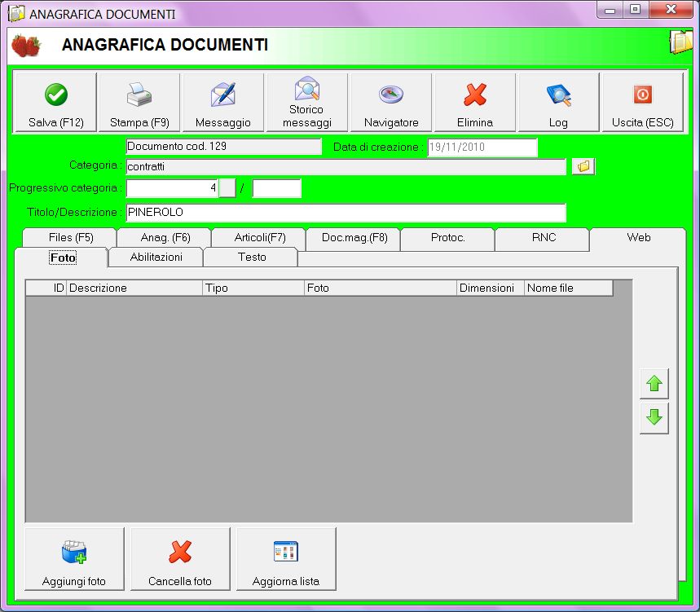
Task: Click the Documento cod. 129 field
Action: tap(223, 147)
